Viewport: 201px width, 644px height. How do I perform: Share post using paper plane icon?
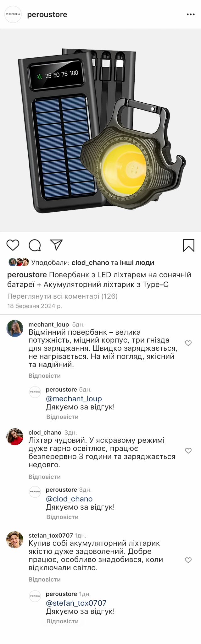click(x=57, y=245)
